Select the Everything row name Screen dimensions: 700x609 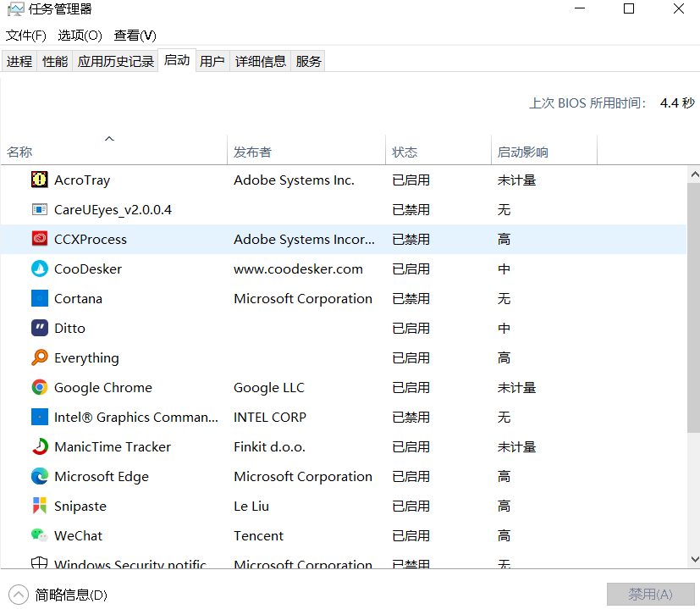click(x=86, y=358)
